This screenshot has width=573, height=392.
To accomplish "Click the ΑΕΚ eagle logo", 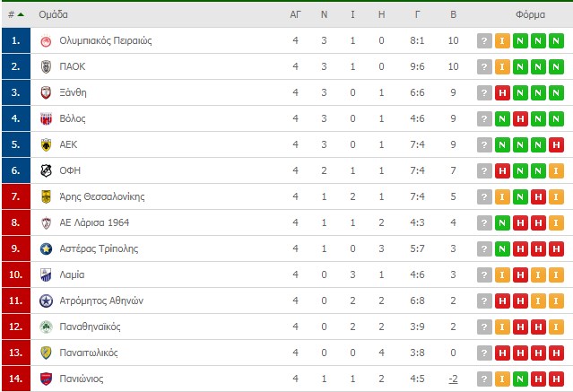I will [46, 144].
